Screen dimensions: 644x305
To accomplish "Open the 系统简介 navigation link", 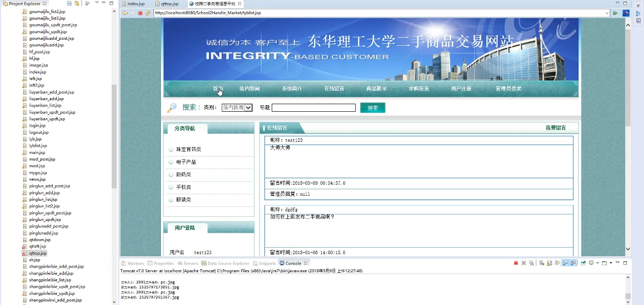I will 292,89.
